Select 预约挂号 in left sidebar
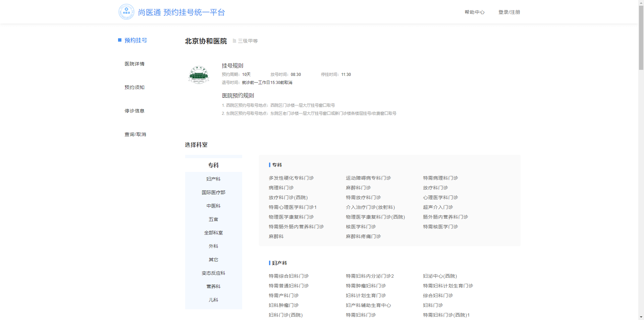Viewport: 644px width, 320px height. click(x=136, y=40)
